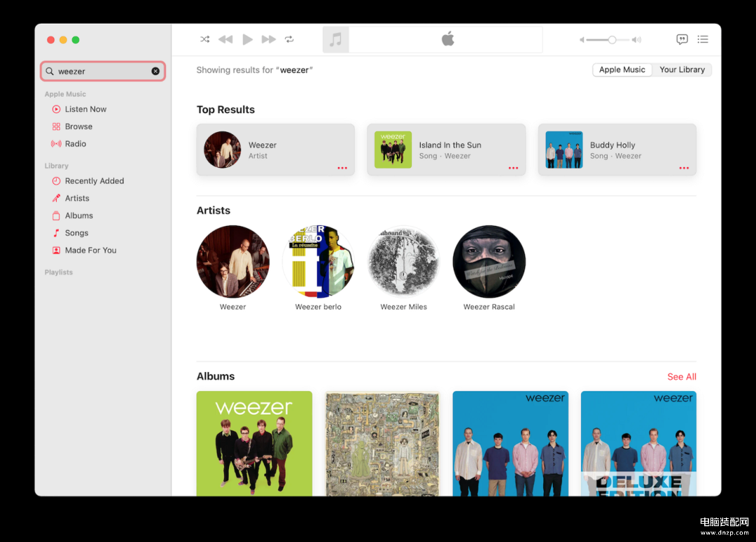
Task: Open Island In the Sun song result
Action: (x=447, y=150)
